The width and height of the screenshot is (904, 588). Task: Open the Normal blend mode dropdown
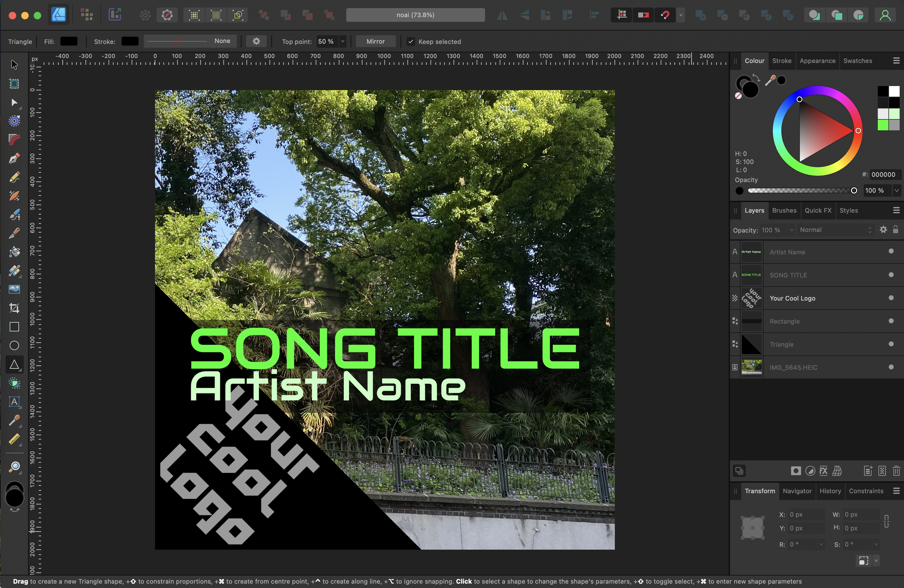(835, 230)
